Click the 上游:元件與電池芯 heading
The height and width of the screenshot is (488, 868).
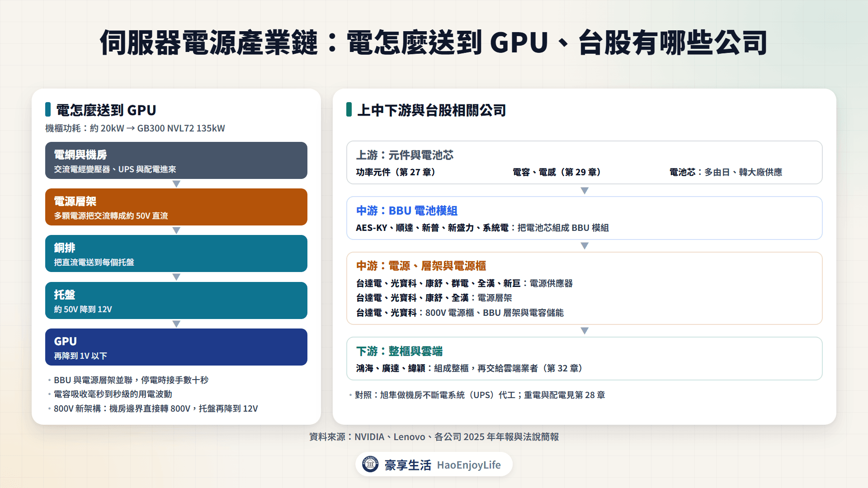(x=405, y=155)
